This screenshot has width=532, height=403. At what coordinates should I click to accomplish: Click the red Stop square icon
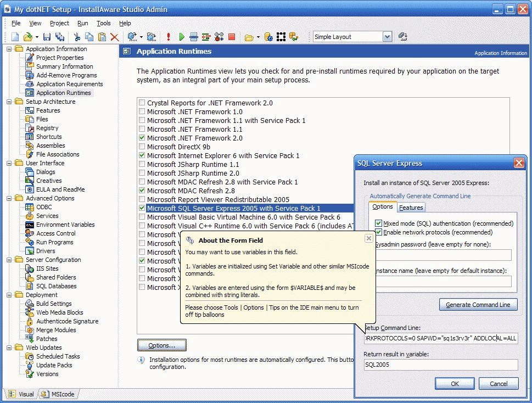coord(232,37)
